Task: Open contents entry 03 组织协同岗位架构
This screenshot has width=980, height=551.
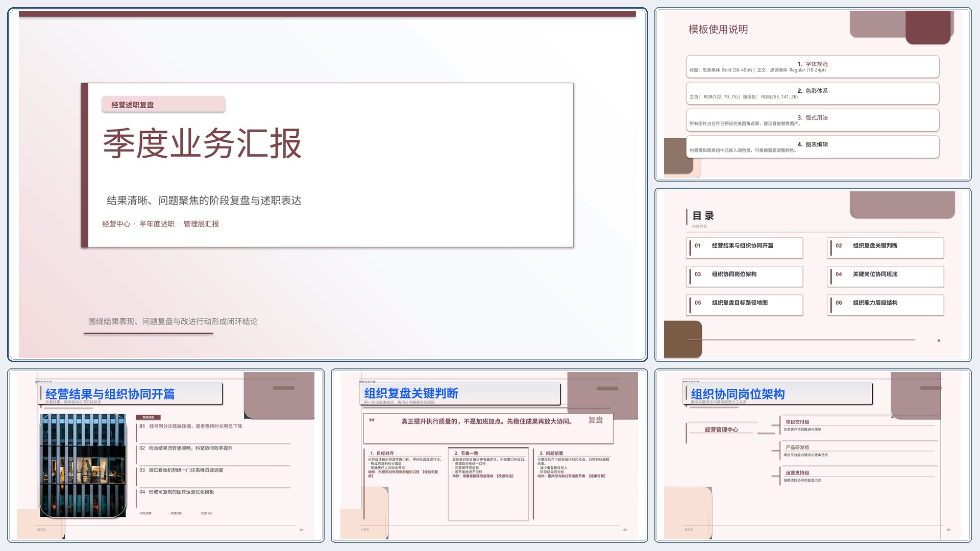Action: point(745,277)
